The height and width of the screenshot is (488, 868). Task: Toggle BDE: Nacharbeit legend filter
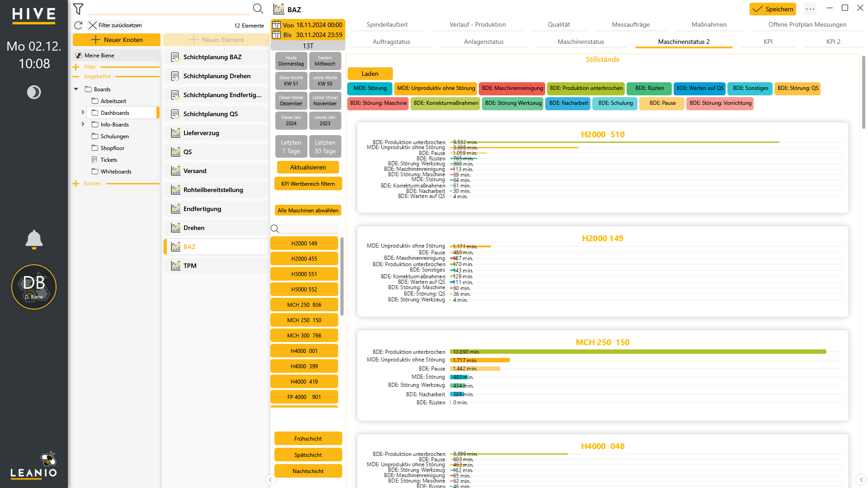tap(568, 103)
